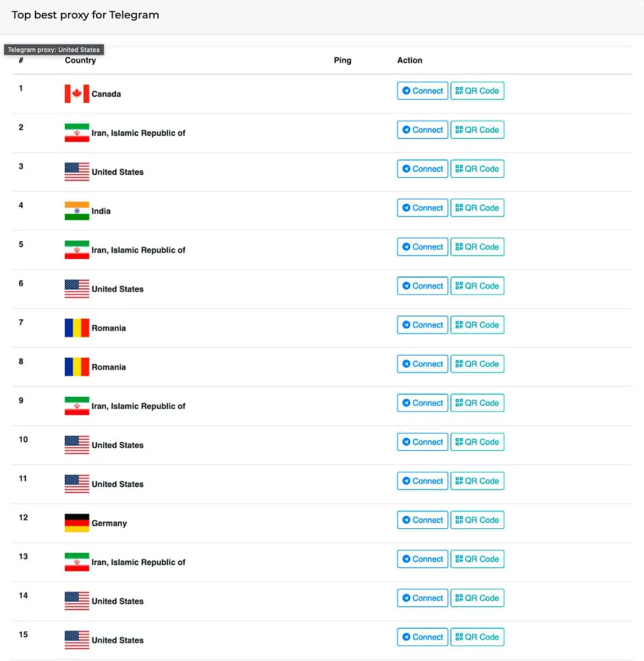This screenshot has height=661, width=644.
Task: Connect to United States proxy in row 15
Action: [x=422, y=637]
